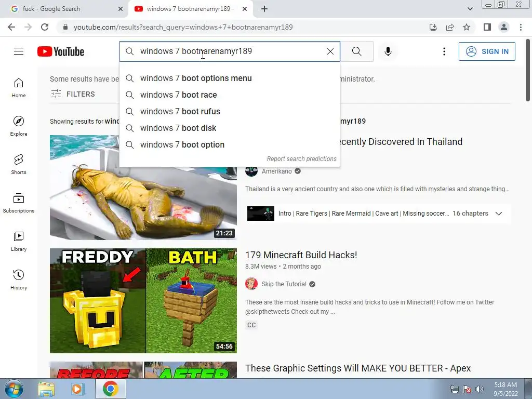Click the CC badge under Minecraft video
This screenshot has height=399, width=532.
click(251, 325)
